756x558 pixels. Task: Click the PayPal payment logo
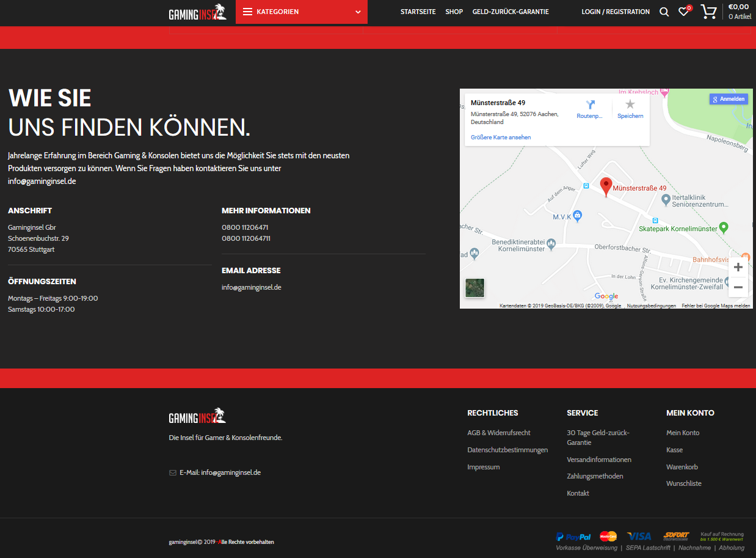573,537
